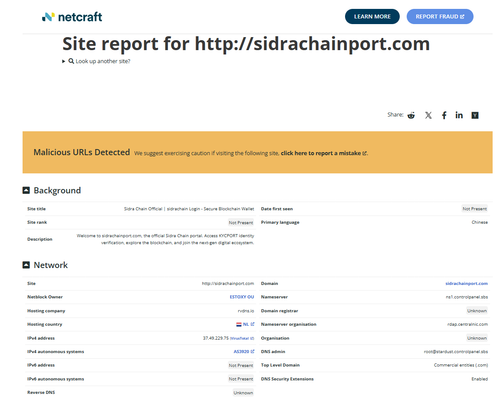Select the Primary language value Chinese
Image resolution: width=500 pixels, height=398 pixels.
click(x=479, y=222)
